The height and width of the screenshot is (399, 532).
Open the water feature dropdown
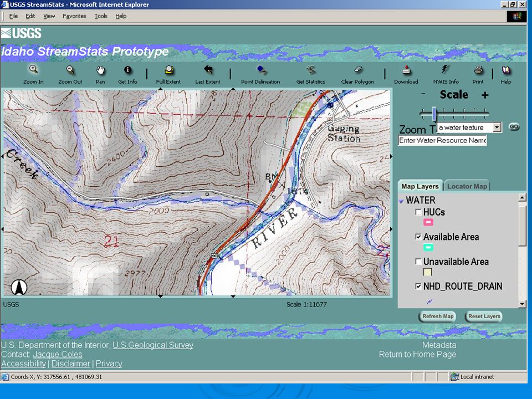tap(497, 127)
